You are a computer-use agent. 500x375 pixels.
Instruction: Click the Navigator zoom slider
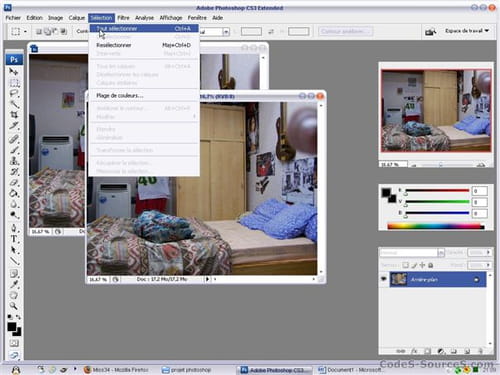click(441, 165)
